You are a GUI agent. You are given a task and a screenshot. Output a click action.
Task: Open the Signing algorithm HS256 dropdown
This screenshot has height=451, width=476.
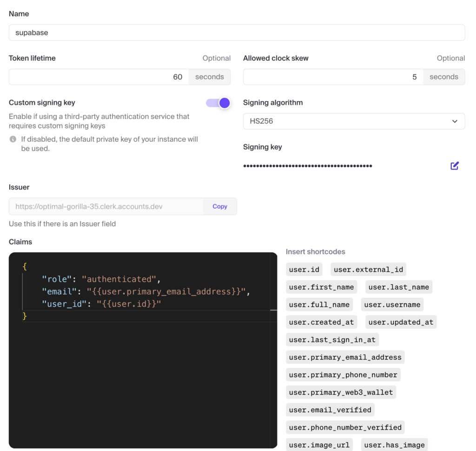pos(354,121)
